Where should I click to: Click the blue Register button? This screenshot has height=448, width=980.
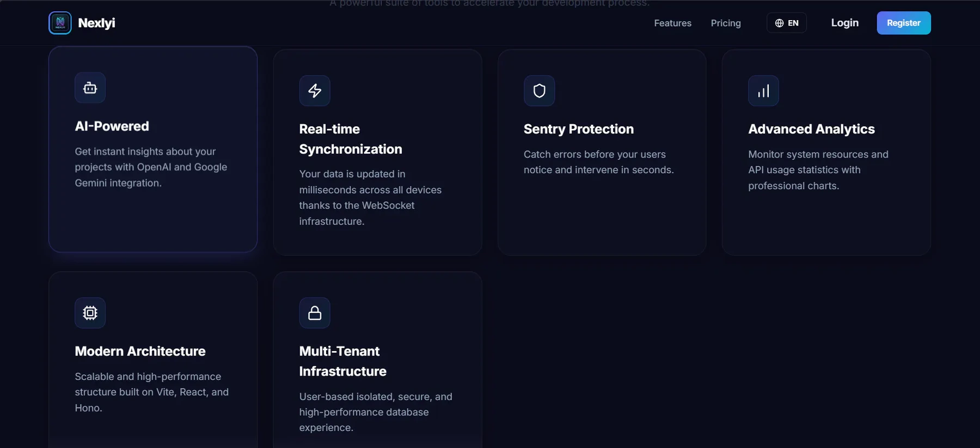click(x=904, y=23)
